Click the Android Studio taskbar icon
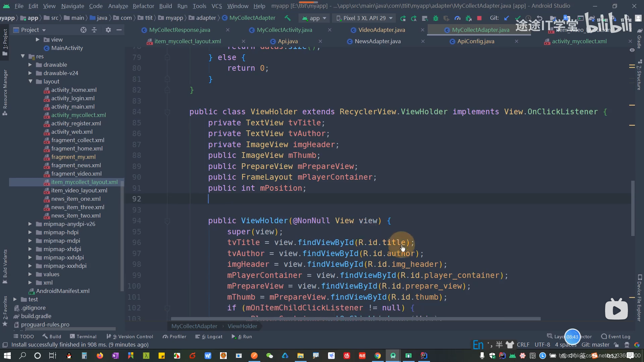Screen dimensions: 644x362 [x=393, y=356]
